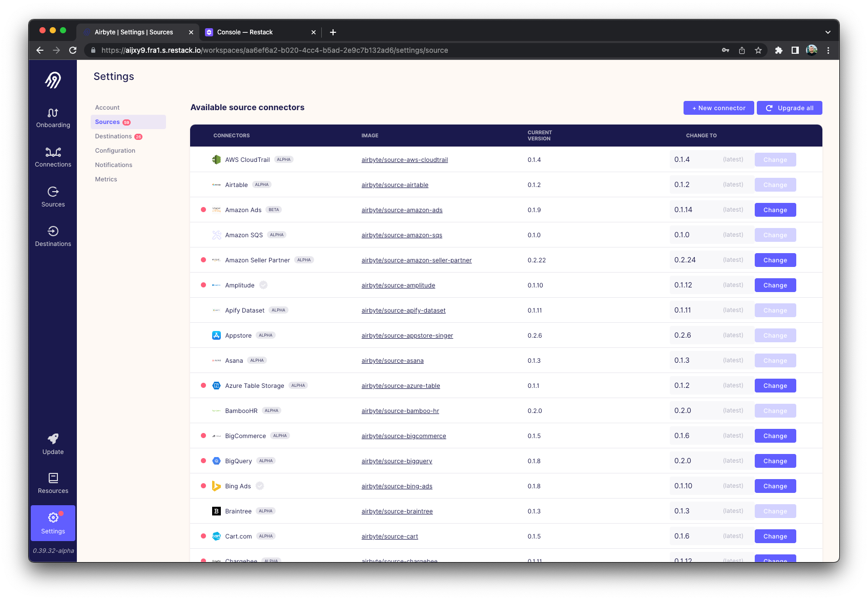The width and height of the screenshot is (868, 600).
Task: Open Resources in the sidebar
Action: tap(53, 484)
